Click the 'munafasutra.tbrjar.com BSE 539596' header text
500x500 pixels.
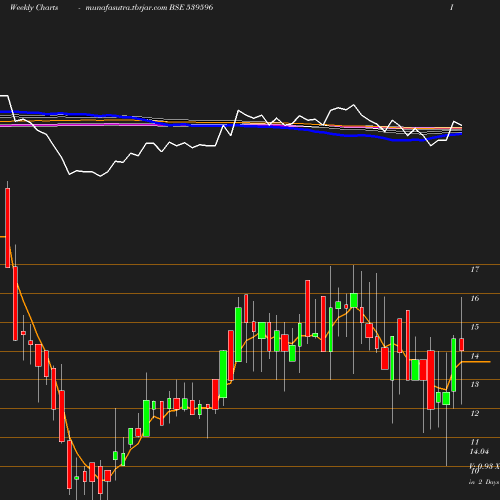pyautogui.click(x=149, y=7)
